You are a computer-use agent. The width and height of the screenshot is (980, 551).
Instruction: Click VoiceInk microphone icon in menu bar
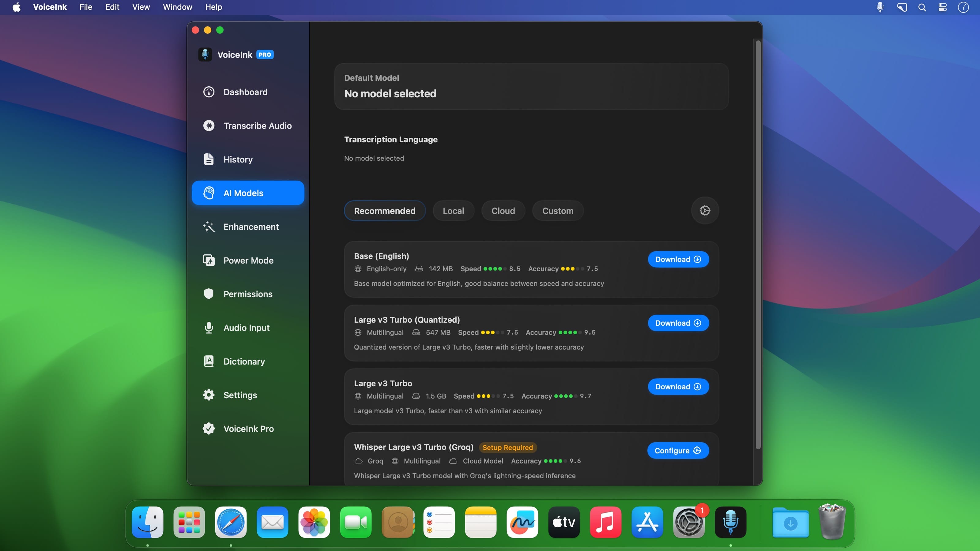880,7
